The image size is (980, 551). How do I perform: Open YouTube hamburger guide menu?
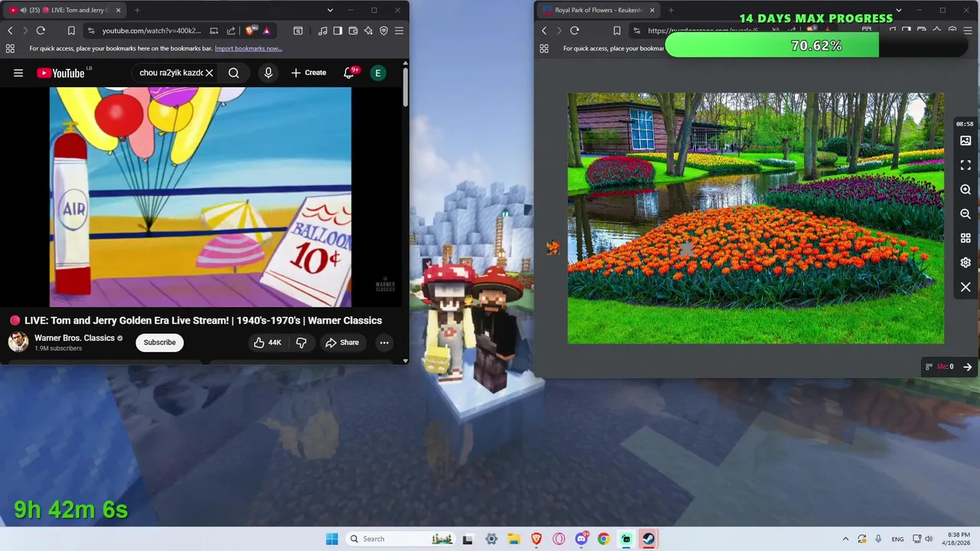pos(18,73)
